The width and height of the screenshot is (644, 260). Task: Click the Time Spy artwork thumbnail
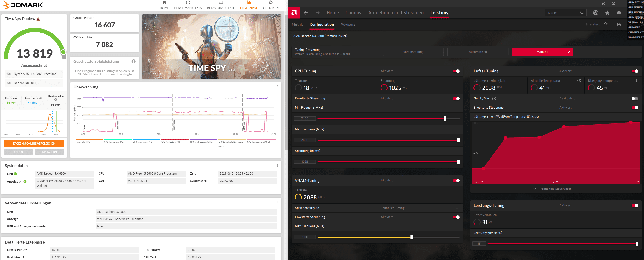[212, 47]
